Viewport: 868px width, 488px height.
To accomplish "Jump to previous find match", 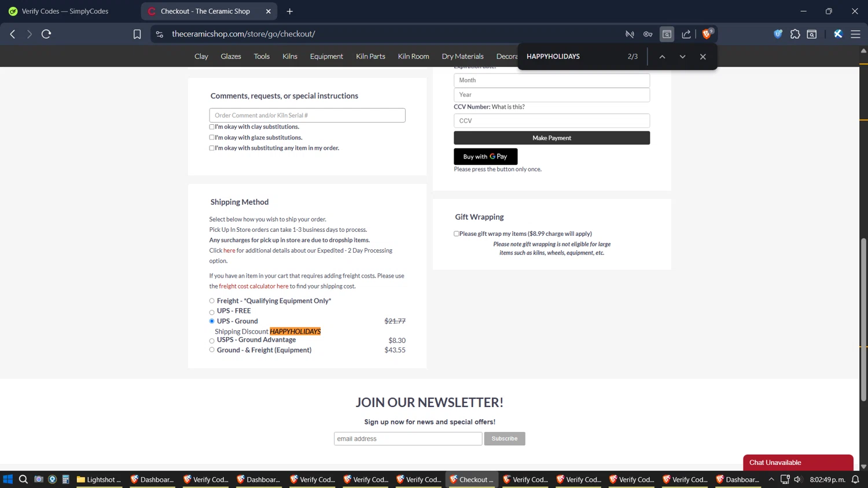I will pos(662,57).
